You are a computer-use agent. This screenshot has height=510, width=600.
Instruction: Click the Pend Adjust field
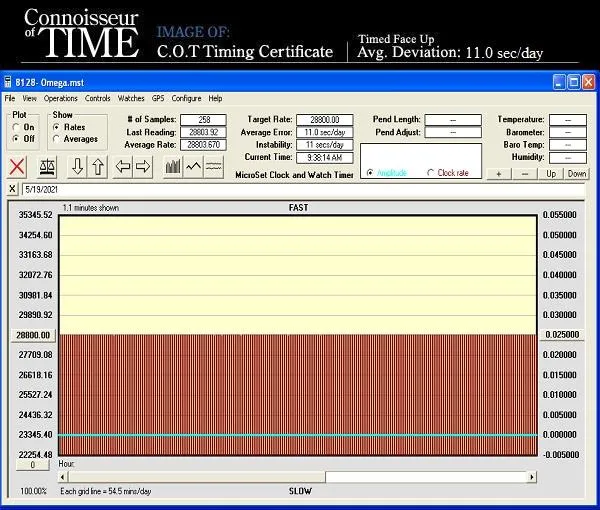pyautogui.click(x=453, y=132)
